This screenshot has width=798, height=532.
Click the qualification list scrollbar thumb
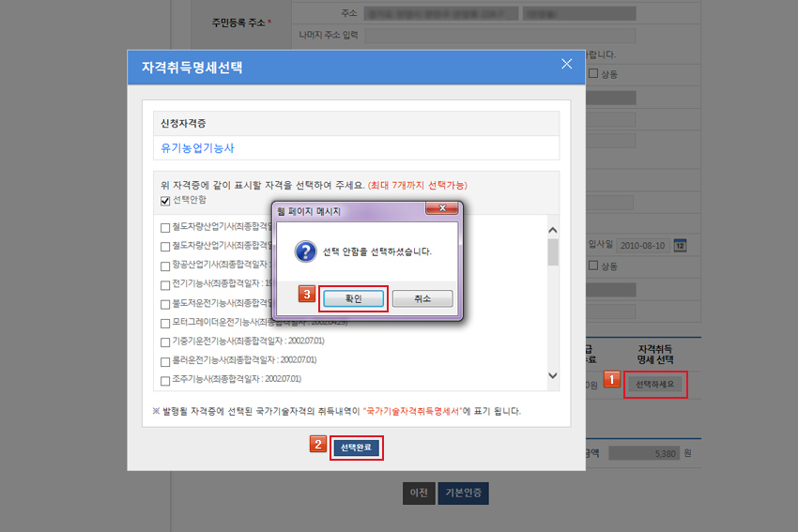coord(553,251)
